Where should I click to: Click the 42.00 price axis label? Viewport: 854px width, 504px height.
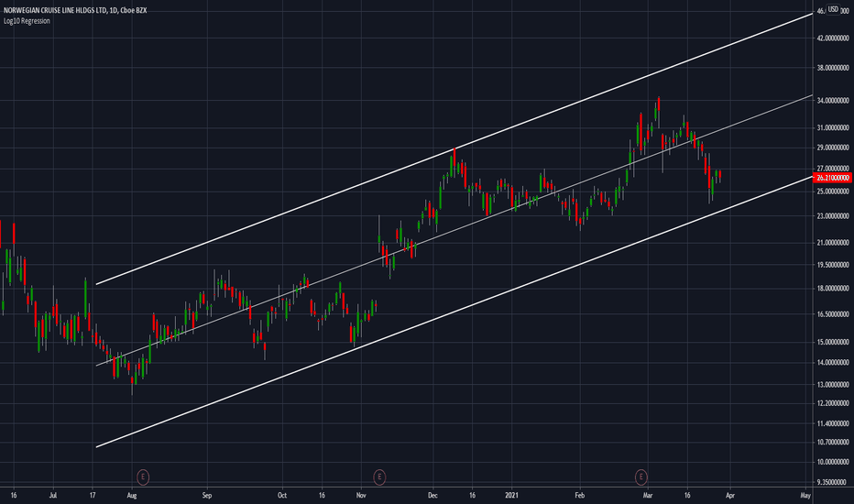833,38
